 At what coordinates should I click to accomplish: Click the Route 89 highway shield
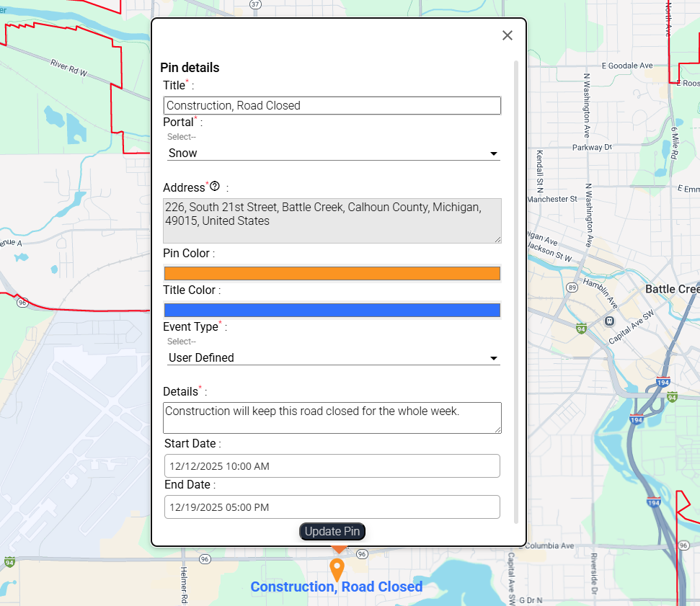pyautogui.click(x=572, y=287)
